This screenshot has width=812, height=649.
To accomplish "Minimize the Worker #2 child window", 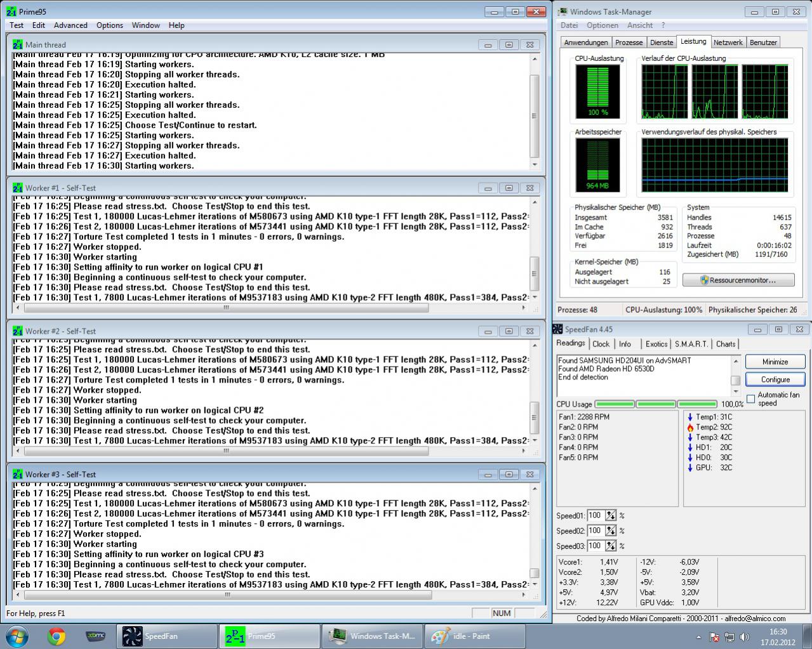I will (488, 331).
